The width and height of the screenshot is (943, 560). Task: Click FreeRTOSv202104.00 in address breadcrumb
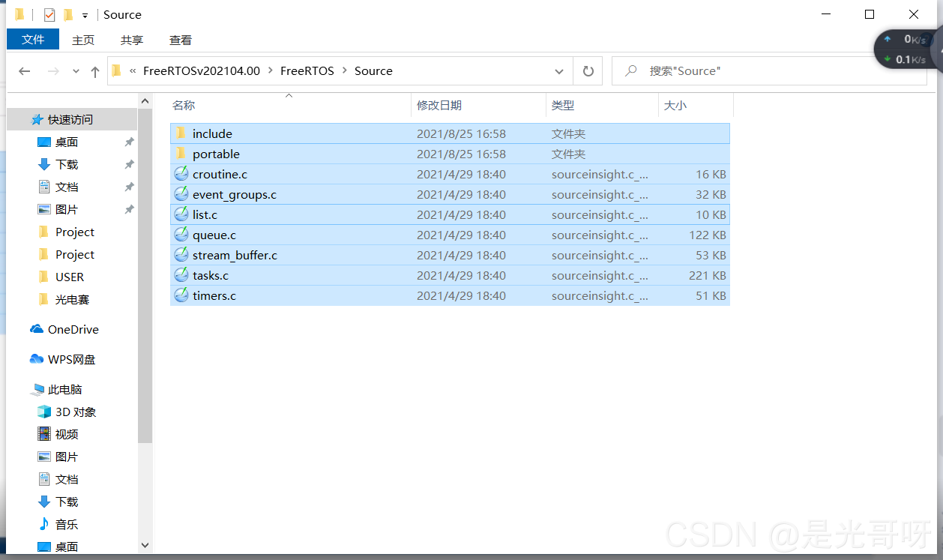[202, 70]
